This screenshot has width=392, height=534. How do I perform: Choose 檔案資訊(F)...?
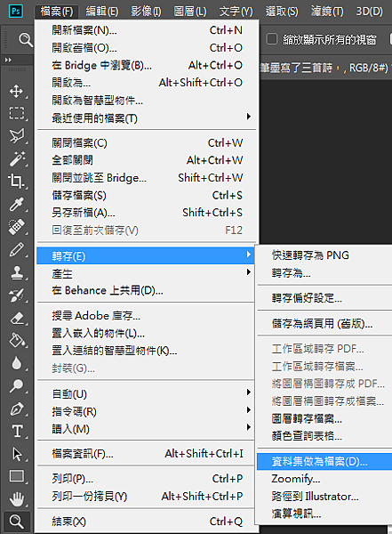click(146, 454)
